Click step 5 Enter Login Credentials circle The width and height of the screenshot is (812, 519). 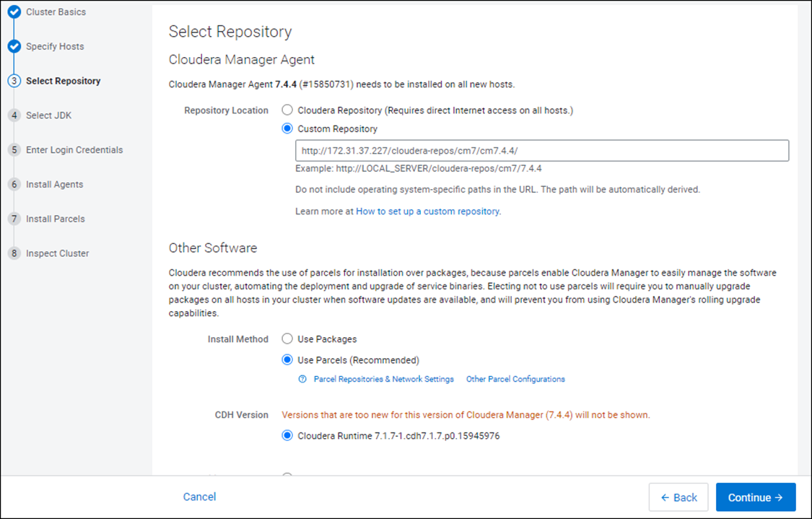pyautogui.click(x=14, y=150)
